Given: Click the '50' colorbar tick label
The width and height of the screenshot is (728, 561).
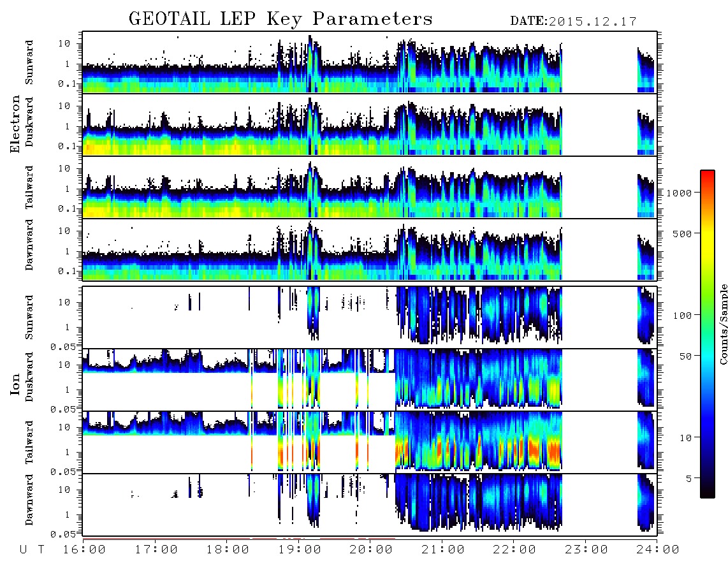Looking at the screenshot, I should 685,356.
